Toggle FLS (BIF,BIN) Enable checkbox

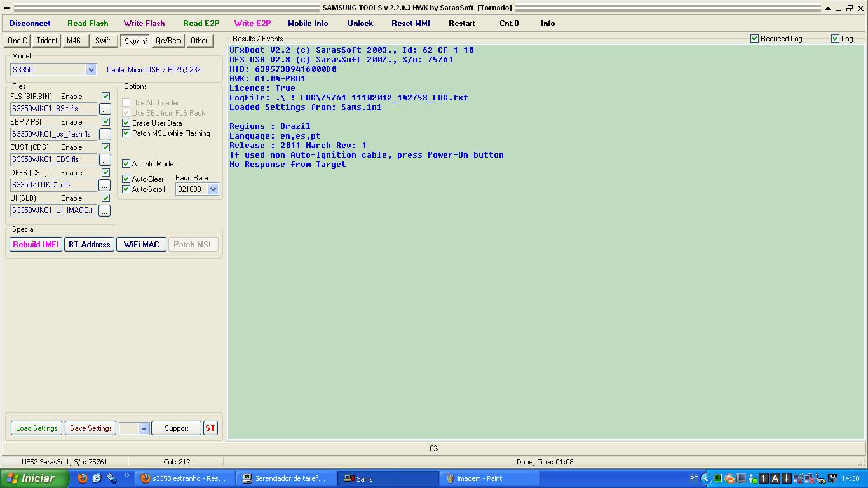point(105,97)
